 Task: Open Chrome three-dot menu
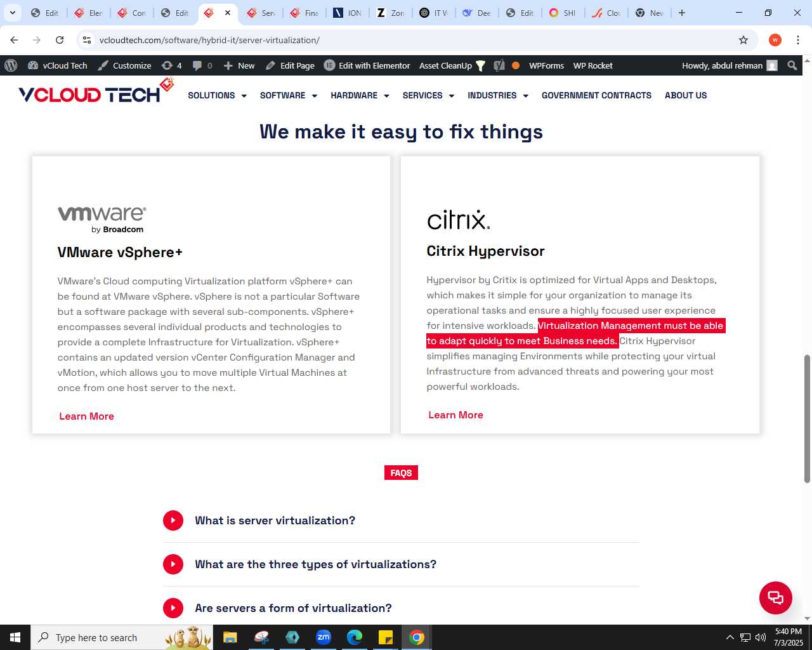tap(798, 40)
